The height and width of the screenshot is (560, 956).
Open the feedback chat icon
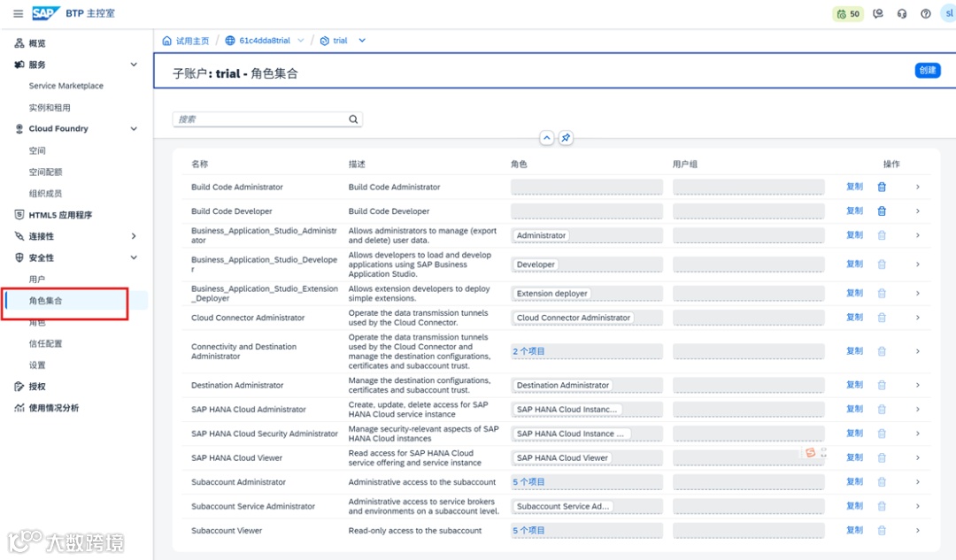[x=878, y=13]
